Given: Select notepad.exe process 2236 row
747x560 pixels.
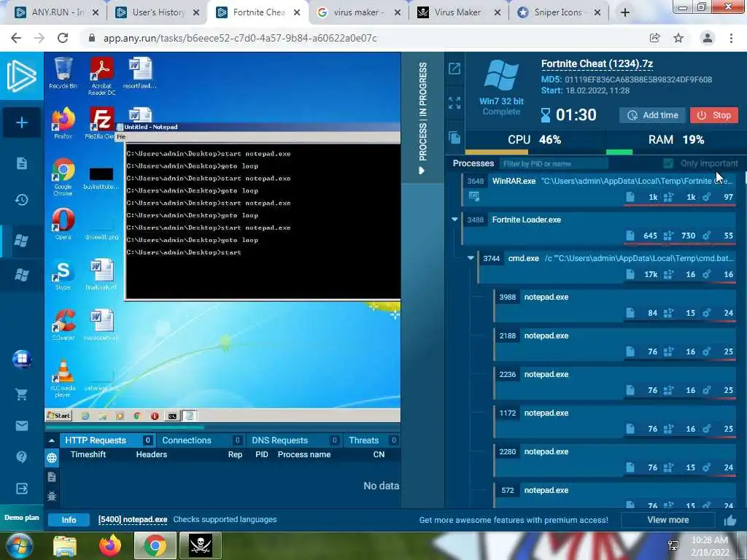Looking at the screenshot, I should click(616, 382).
